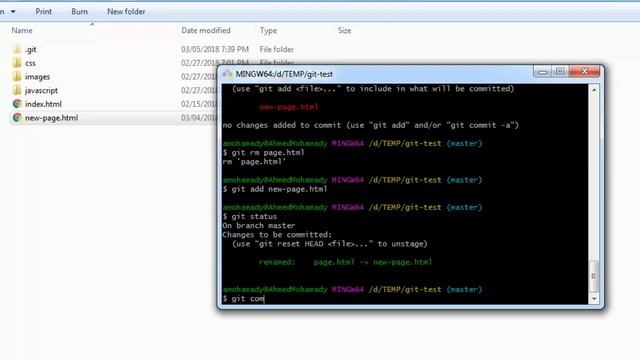This screenshot has height=360, width=640.
Task: Minimize the MINGW64 terminal window
Action: click(x=542, y=72)
